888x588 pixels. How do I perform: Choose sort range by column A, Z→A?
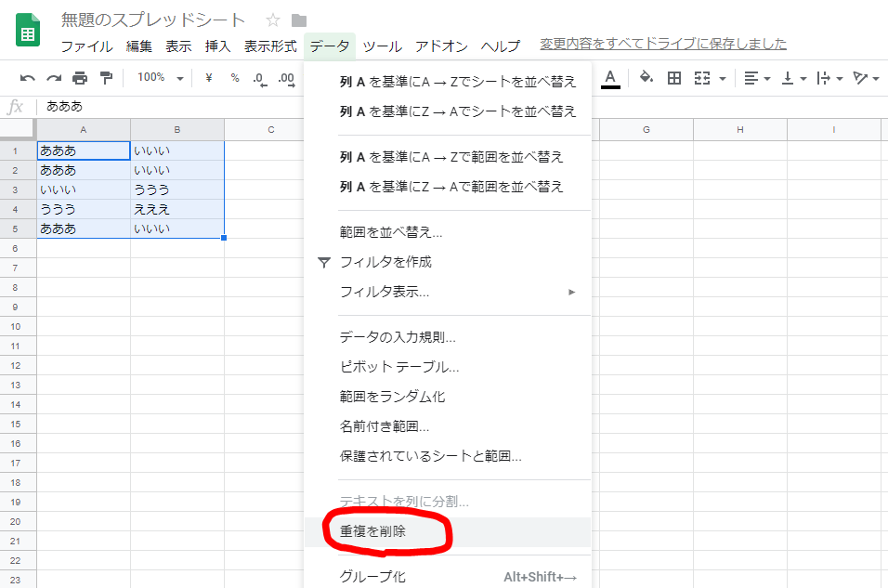[x=448, y=187]
